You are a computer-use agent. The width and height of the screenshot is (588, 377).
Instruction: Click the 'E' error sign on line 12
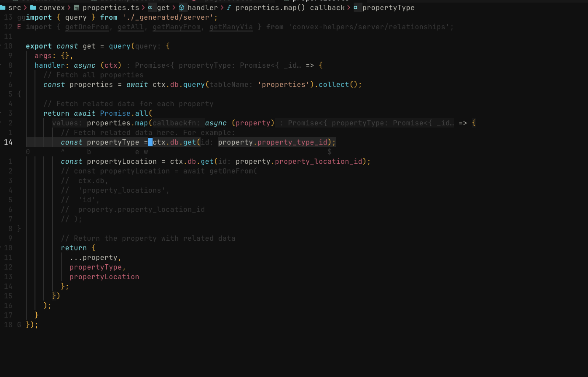coord(19,27)
